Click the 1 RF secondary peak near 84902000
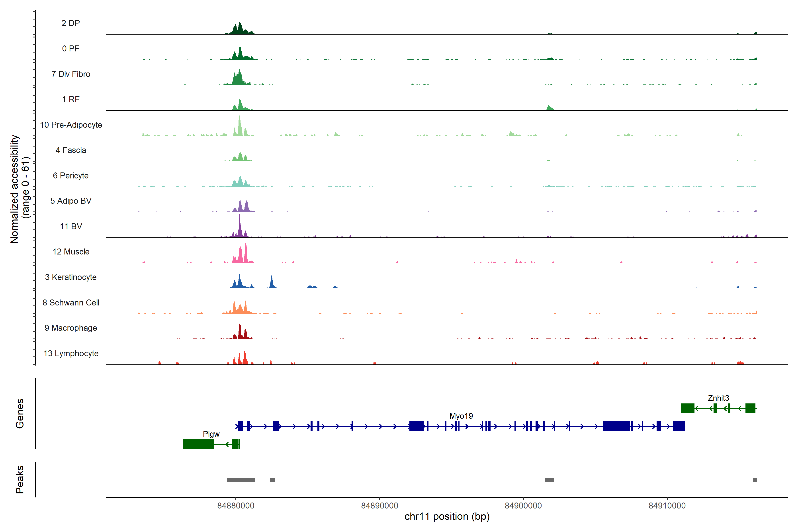The image size is (798, 532). point(549,108)
